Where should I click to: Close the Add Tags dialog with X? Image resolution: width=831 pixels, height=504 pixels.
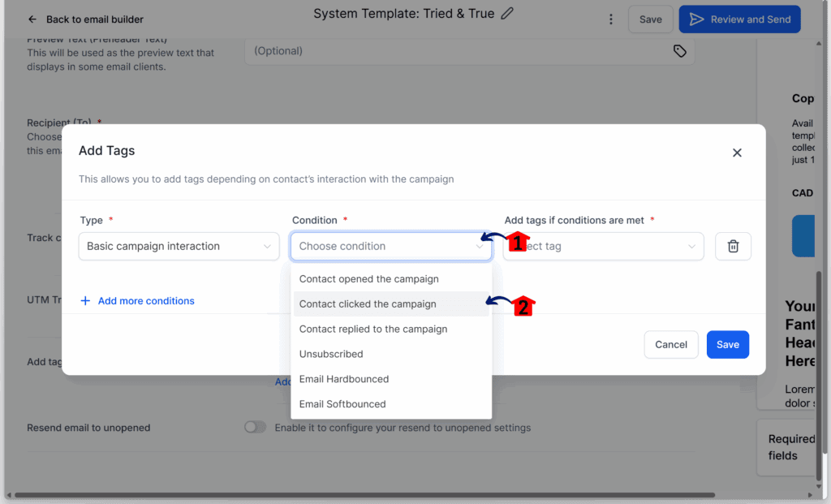click(737, 153)
